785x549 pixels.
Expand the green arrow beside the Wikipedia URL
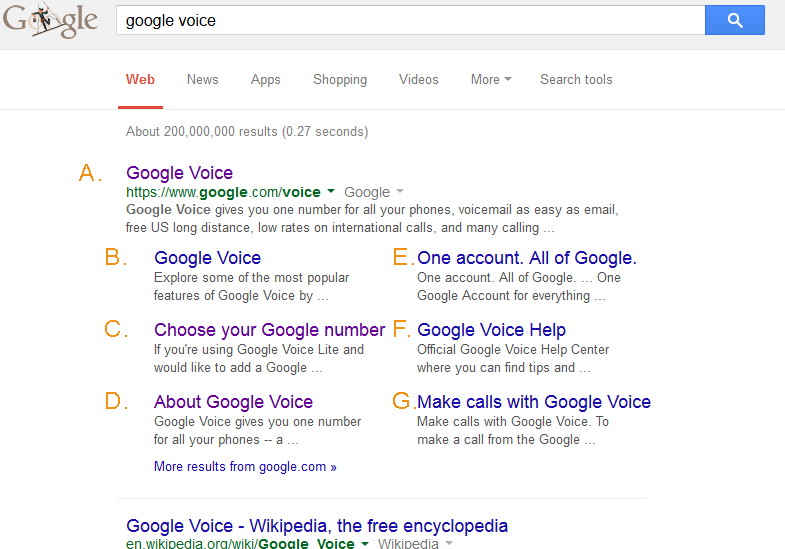point(365,543)
